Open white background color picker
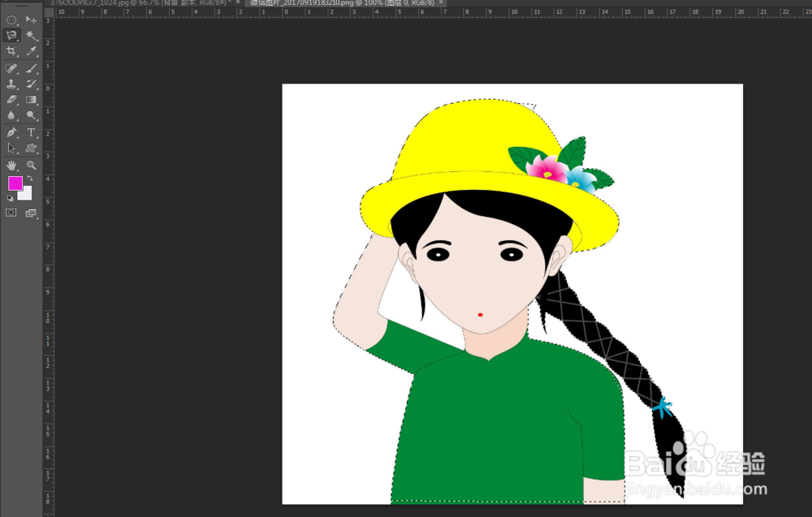 pos(26,194)
